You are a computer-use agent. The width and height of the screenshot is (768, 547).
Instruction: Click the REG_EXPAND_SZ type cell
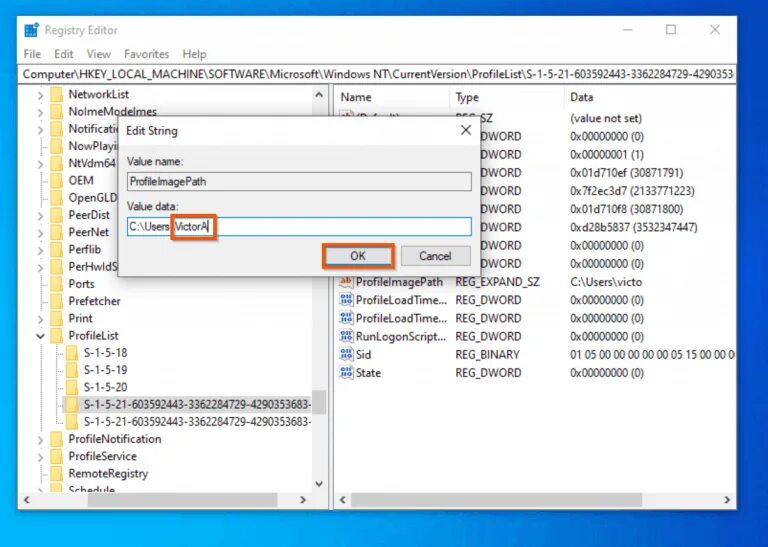[497, 282]
